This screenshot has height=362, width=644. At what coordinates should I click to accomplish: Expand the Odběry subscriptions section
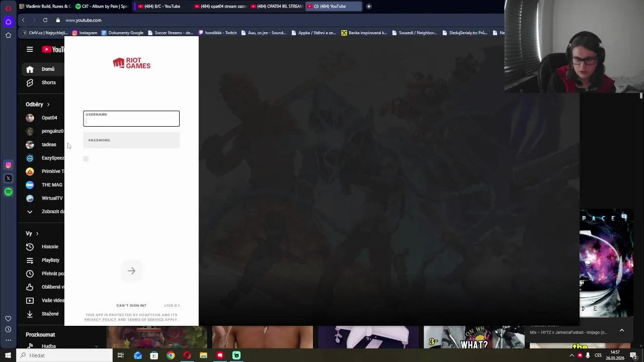tap(38, 105)
